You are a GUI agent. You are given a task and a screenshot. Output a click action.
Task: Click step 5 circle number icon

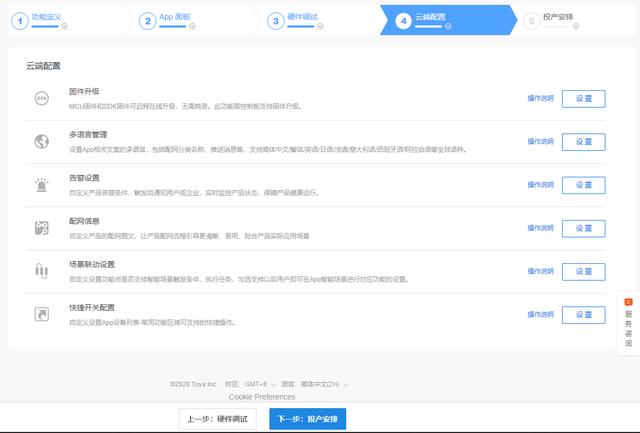[531, 21]
